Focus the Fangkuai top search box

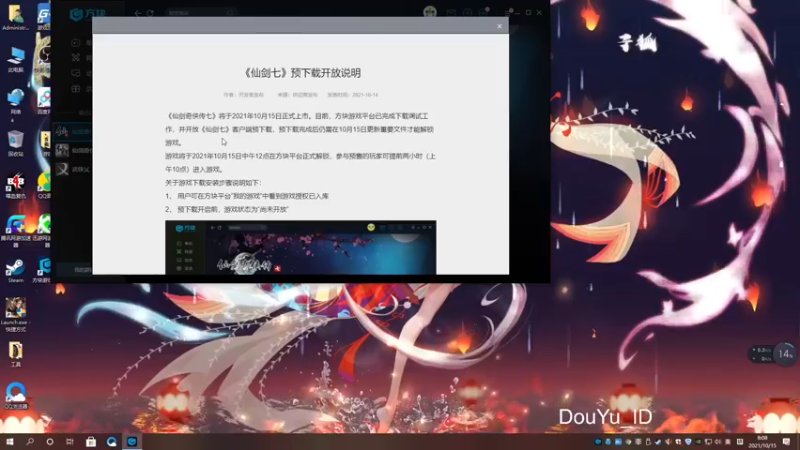tap(201, 13)
